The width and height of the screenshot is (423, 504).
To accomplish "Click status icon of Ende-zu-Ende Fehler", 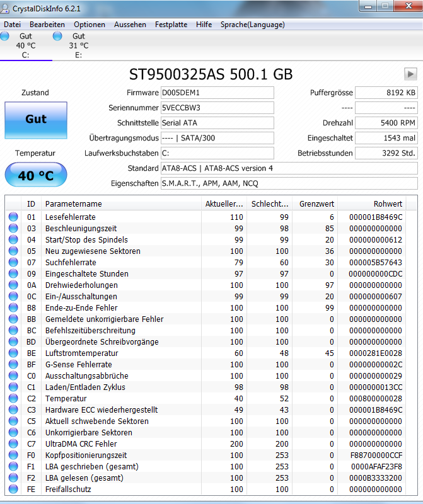I will pos(13,307).
